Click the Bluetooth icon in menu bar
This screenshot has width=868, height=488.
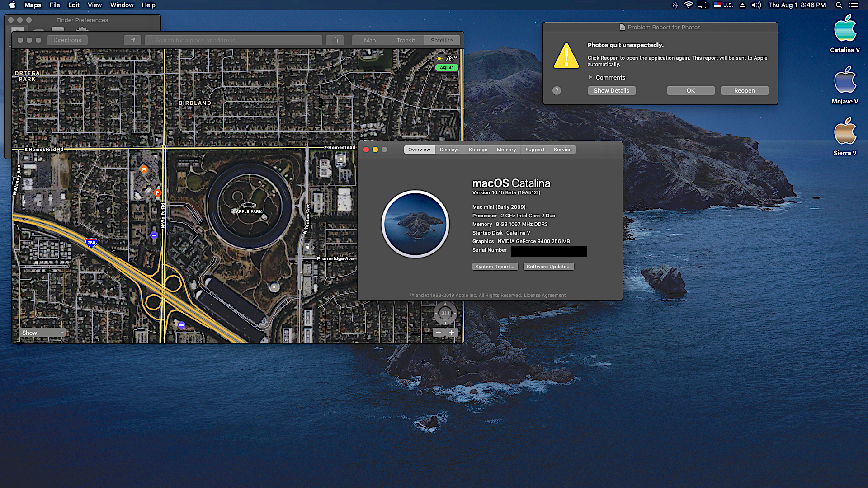point(675,5)
